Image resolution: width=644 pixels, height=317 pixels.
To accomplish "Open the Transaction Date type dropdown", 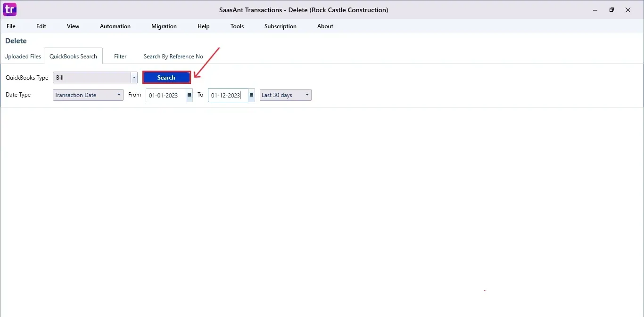I will pos(119,95).
